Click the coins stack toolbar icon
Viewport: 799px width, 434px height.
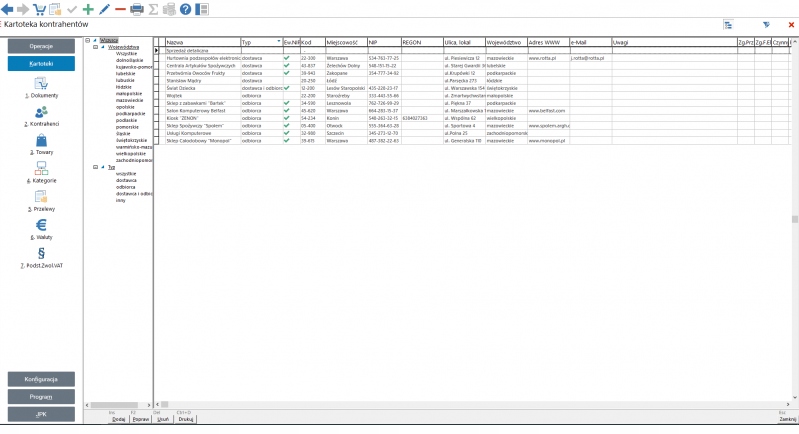point(169,9)
